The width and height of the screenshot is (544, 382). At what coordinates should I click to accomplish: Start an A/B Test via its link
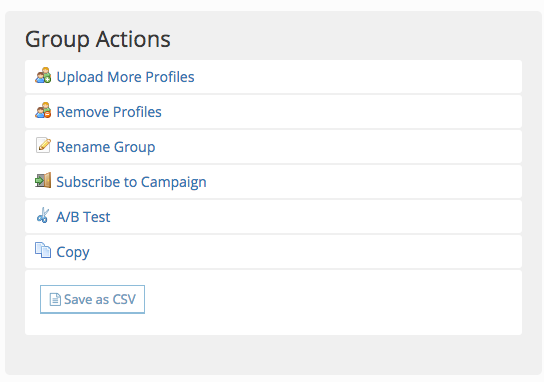[x=83, y=217]
